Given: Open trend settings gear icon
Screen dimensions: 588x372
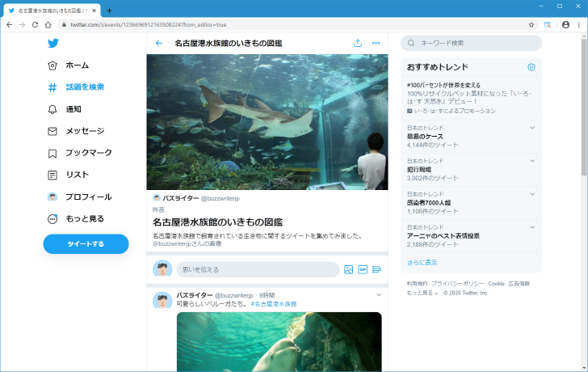Looking at the screenshot, I should [531, 67].
